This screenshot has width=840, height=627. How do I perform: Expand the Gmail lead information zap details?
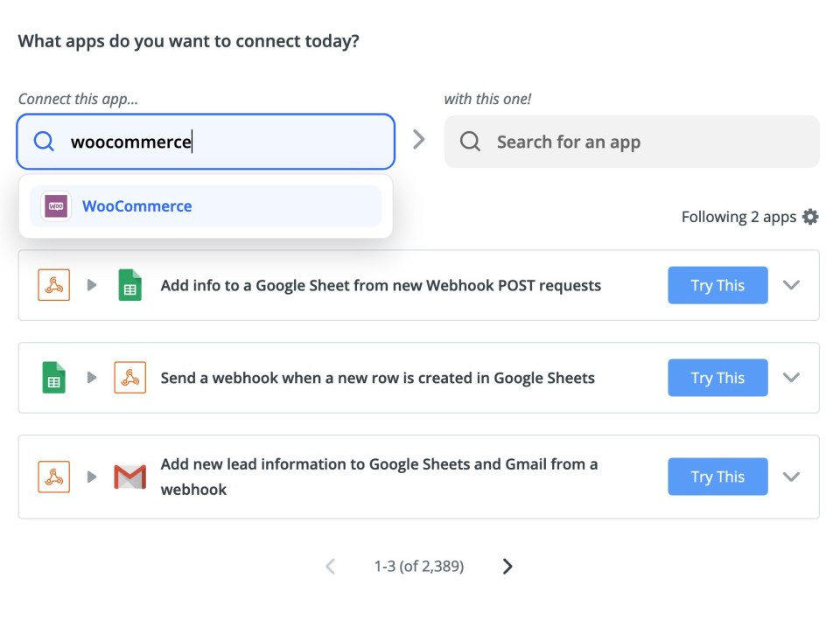pyautogui.click(x=791, y=477)
